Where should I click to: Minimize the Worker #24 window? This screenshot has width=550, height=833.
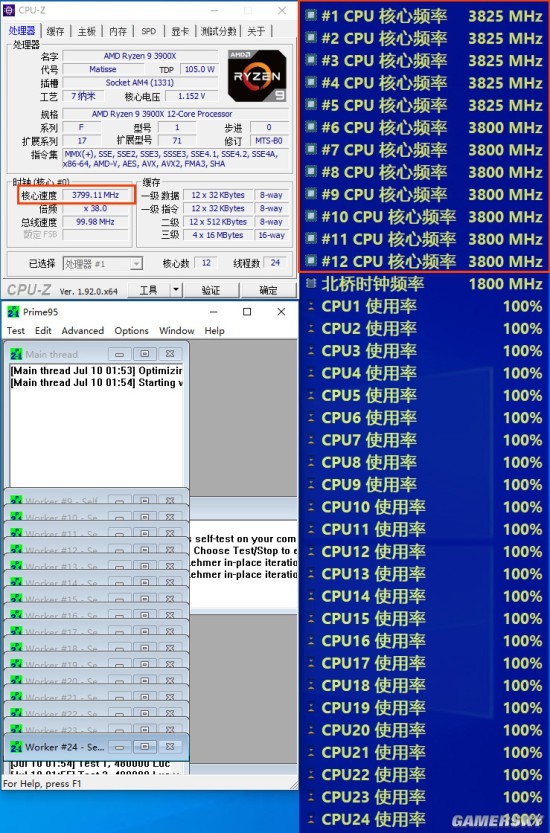pyautogui.click(x=120, y=747)
